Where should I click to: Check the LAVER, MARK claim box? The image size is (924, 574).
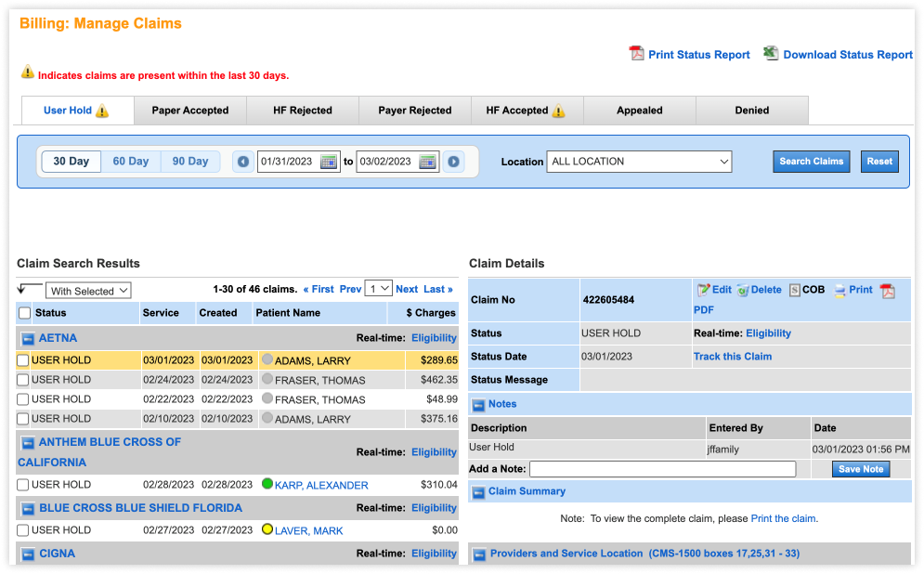[x=23, y=529]
